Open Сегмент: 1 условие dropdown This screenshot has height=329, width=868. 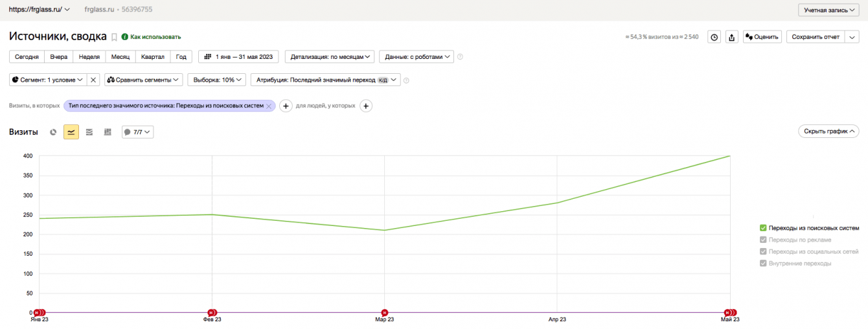48,80
